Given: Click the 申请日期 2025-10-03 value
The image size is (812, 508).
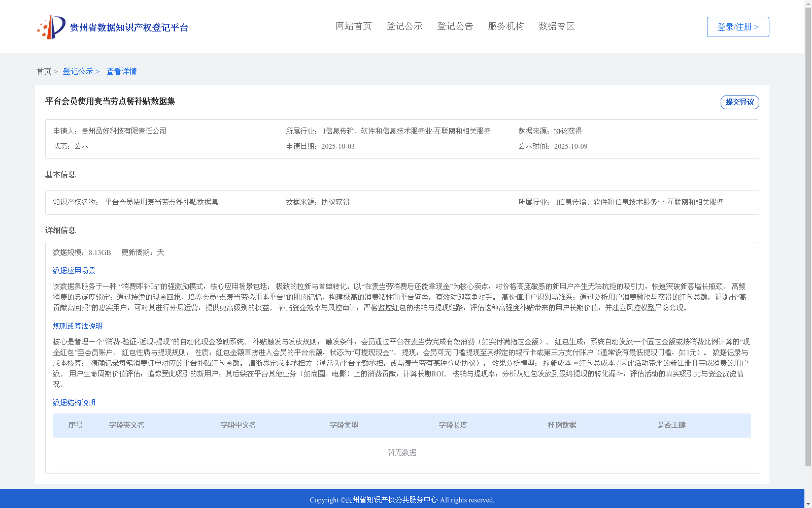Looking at the screenshot, I should (x=338, y=146).
